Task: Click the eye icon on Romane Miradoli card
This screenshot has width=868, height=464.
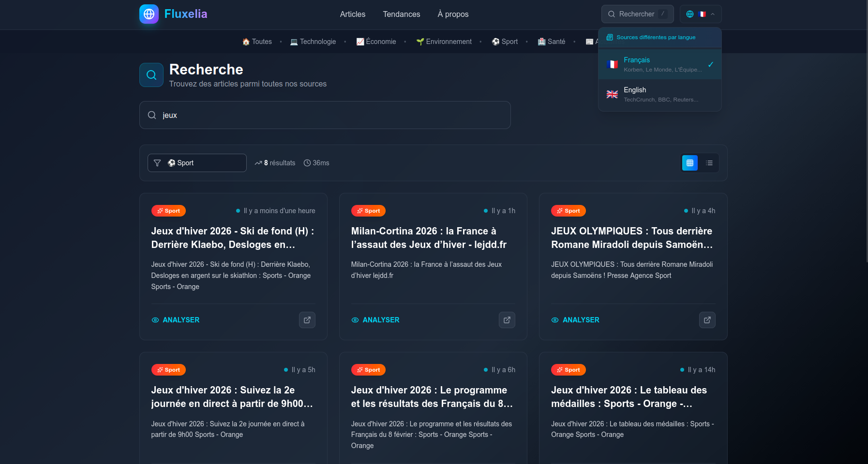Action: point(555,320)
